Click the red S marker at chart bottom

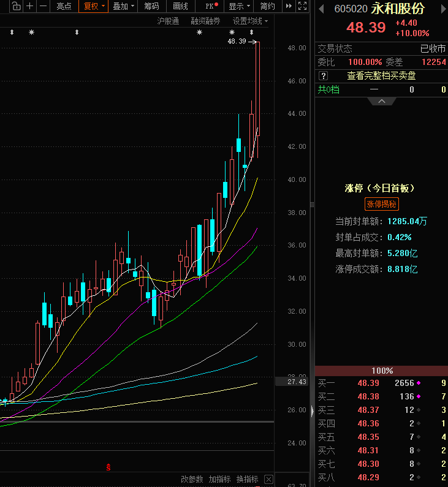[x=108, y=467]
